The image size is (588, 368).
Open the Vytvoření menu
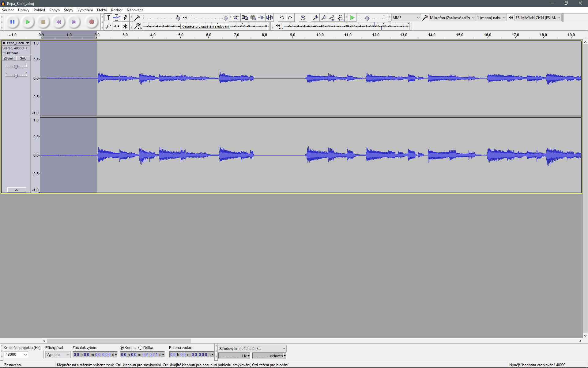coord(85,10)
